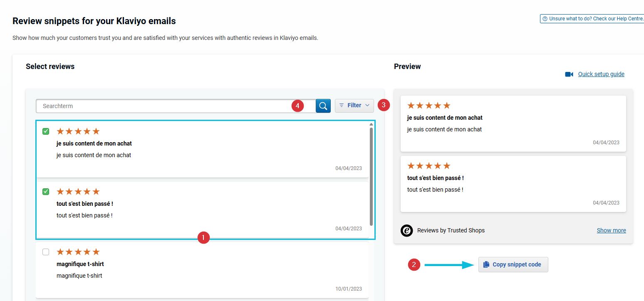
Task: Open the Filter dropdown
Action: pos(354,106)
